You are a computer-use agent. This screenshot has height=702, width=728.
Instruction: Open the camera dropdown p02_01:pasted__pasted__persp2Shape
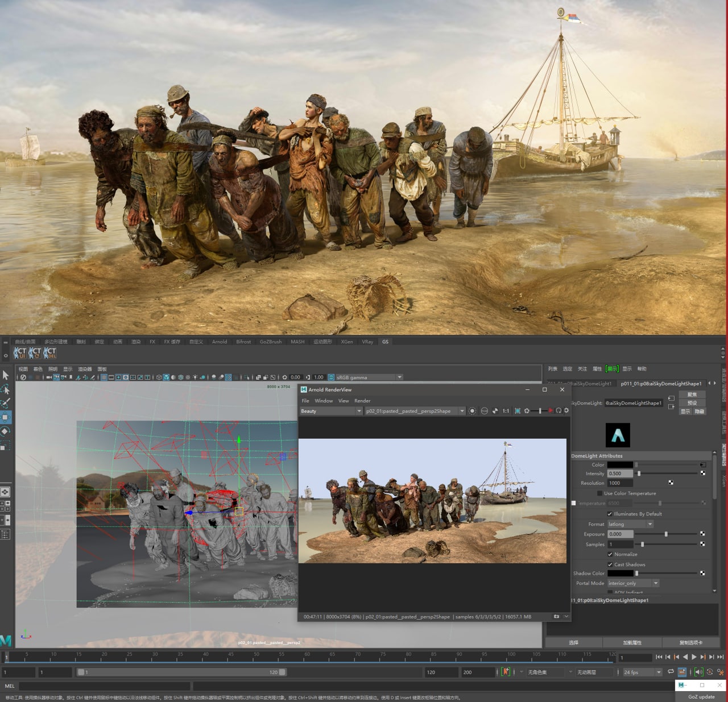[415, 411]
